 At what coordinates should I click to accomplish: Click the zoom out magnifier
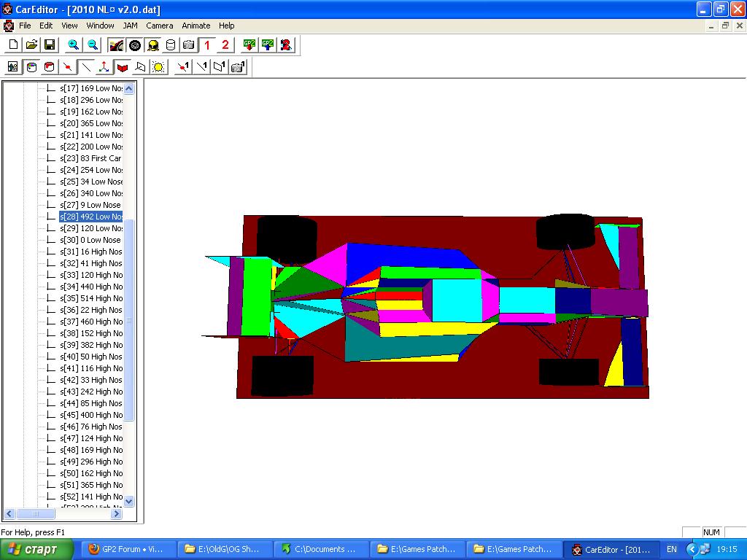[93, 45]
